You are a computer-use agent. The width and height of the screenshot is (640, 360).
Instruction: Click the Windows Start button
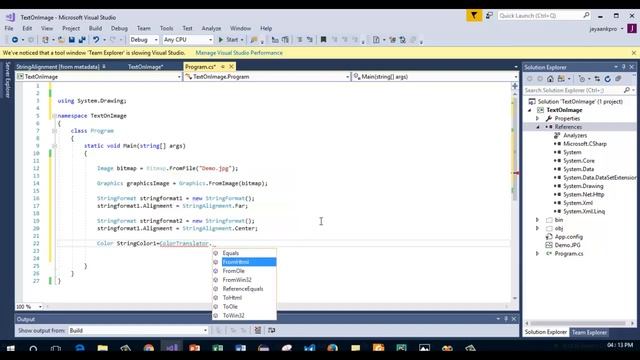[11, 349]
